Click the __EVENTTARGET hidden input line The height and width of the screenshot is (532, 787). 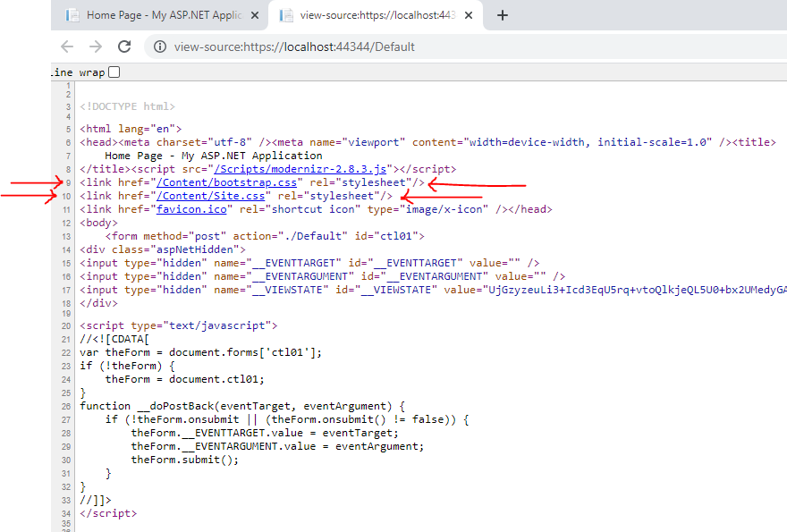pyautogui.click(x=309, y=263)
